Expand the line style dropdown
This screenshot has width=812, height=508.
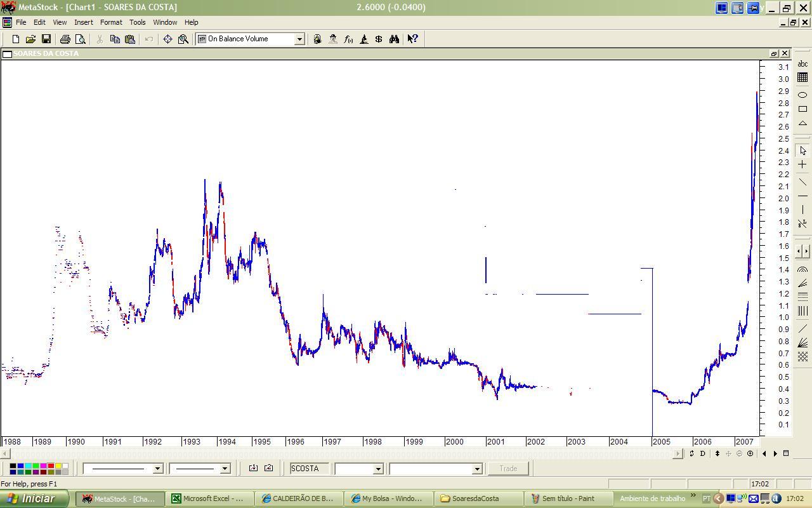point(157,469)
